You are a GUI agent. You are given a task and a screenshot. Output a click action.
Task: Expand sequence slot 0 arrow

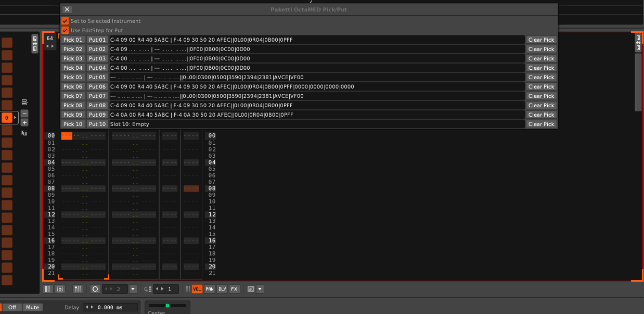pyautogui.click(x=15, y=118)
